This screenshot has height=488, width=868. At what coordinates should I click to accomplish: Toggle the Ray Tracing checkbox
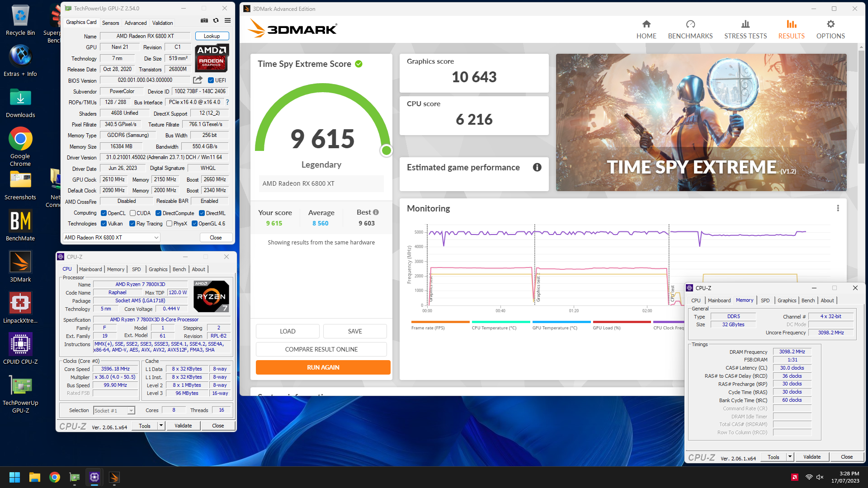pyautogui.click(x=132, y=224)
